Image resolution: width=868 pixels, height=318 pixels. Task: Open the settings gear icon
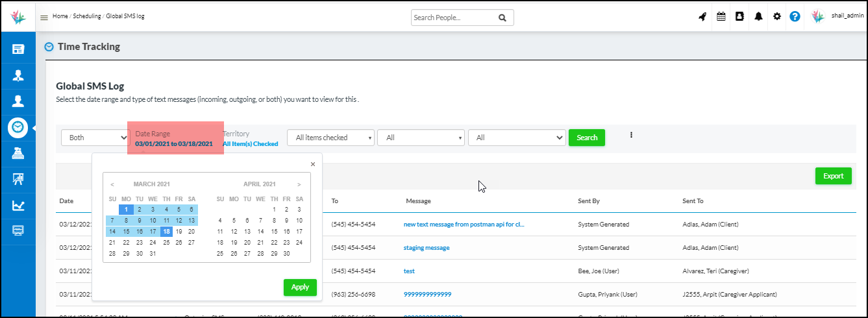pos(776,17)
